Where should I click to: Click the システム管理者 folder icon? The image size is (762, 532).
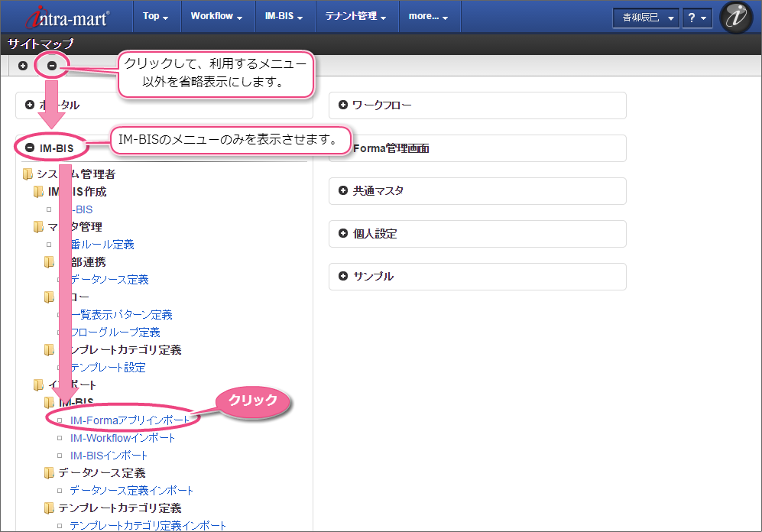pyautogui.click(x=28, y=174)
